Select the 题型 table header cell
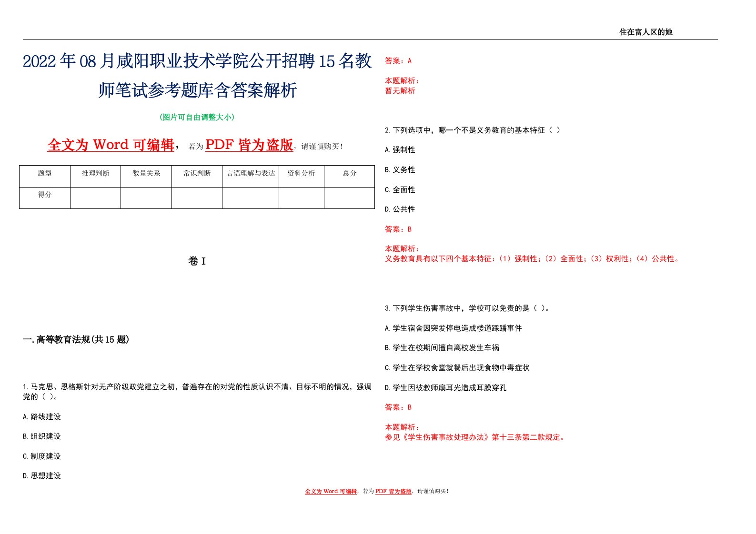This screenshot has width=756, height=534. point(45,176)
